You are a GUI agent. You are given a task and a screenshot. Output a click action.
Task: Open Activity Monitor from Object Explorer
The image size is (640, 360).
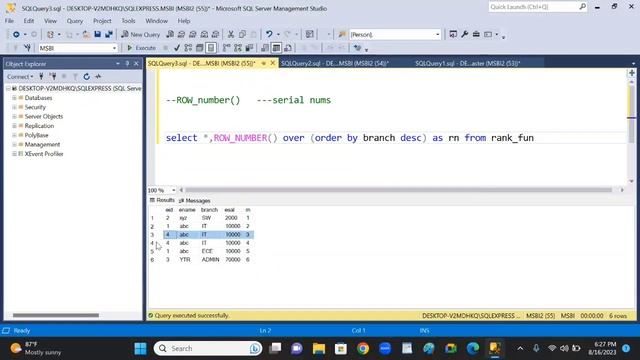coord(98,76)
